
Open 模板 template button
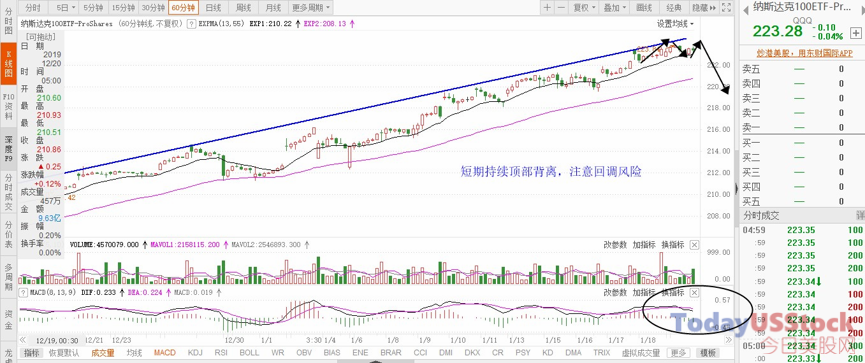pyautogui.click(x=707, y=353)
